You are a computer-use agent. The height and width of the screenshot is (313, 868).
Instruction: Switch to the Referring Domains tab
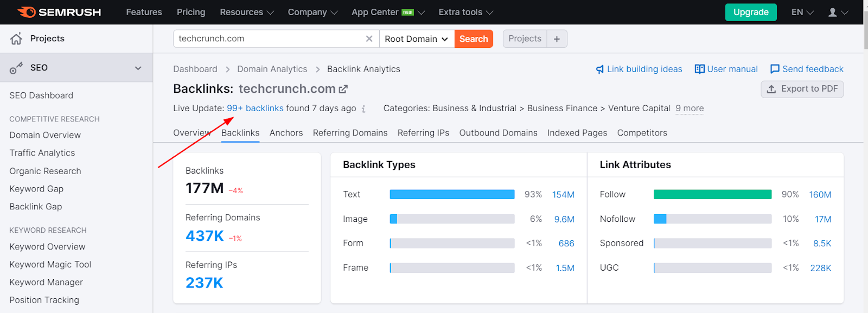point(350,133)
